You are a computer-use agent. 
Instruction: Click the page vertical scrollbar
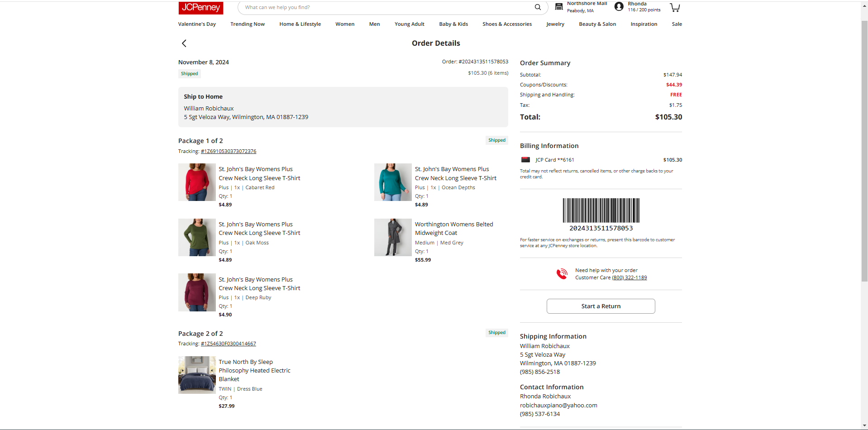(x=864, y=149)
